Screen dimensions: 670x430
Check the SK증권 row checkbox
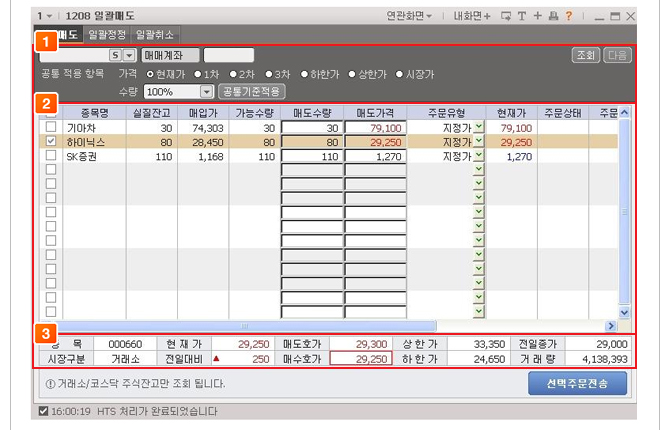(51, 155)
